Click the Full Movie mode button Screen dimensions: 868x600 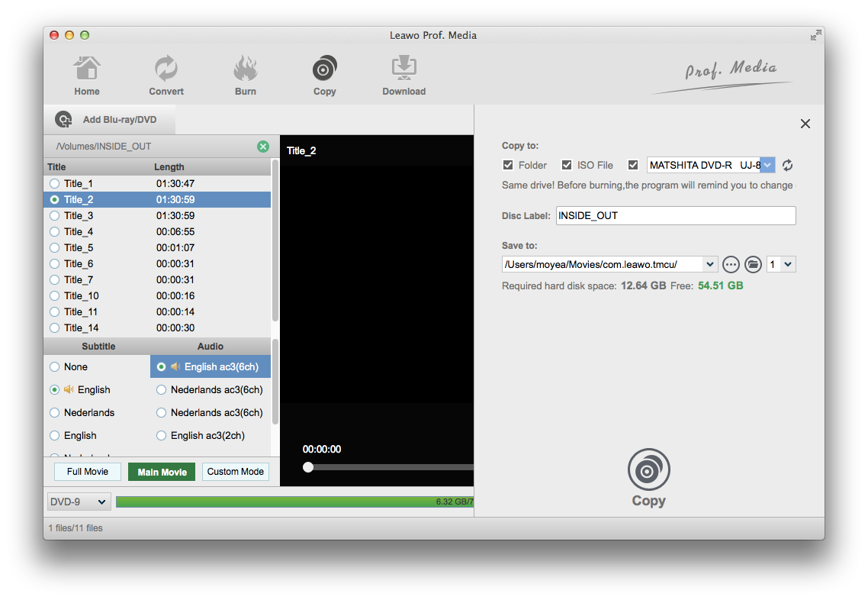[88, 472]
